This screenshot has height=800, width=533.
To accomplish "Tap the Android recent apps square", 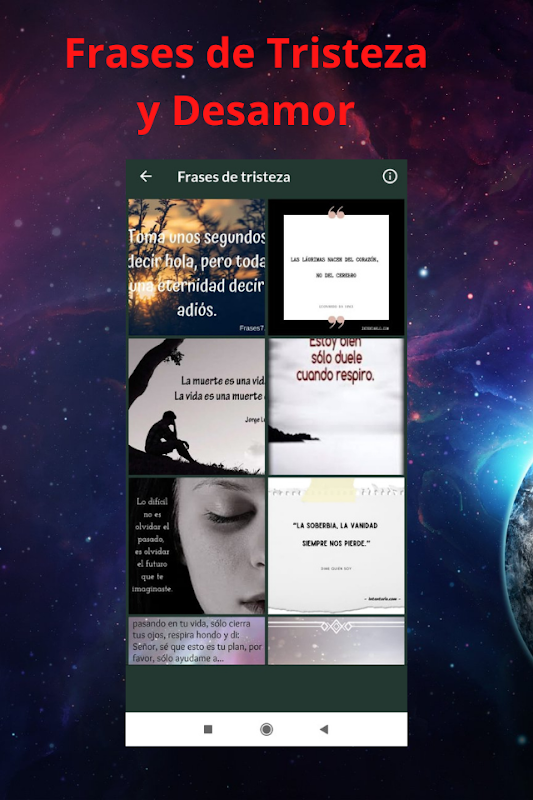I will click(x=208, y=729).
